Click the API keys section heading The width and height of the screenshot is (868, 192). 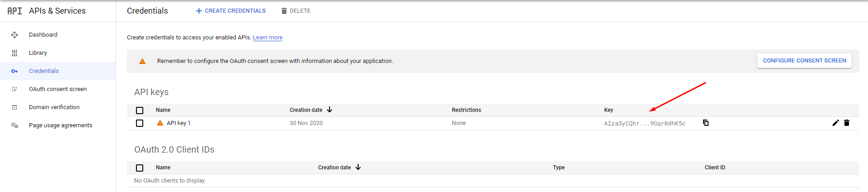[151, 92]
